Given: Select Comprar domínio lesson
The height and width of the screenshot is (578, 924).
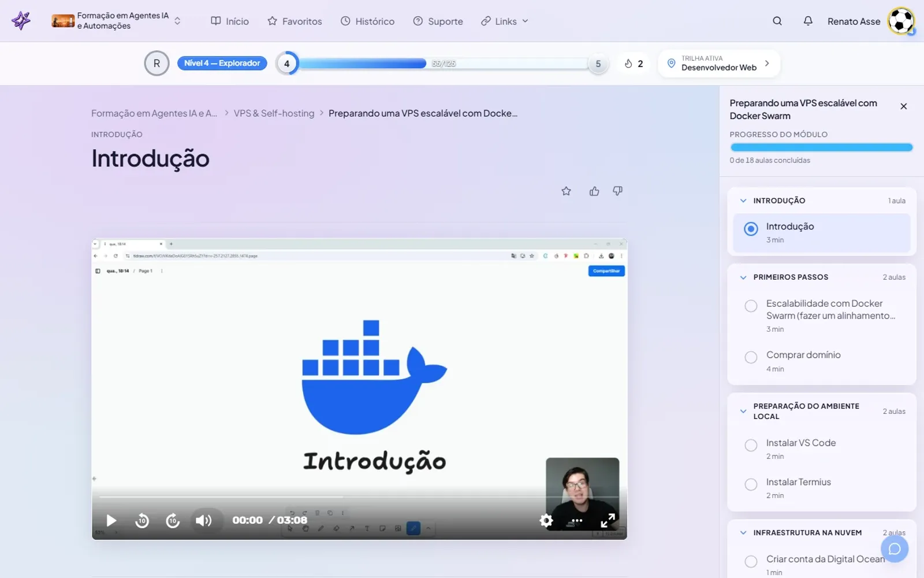Looking at the screenshot, I should (x=822, y=361).
